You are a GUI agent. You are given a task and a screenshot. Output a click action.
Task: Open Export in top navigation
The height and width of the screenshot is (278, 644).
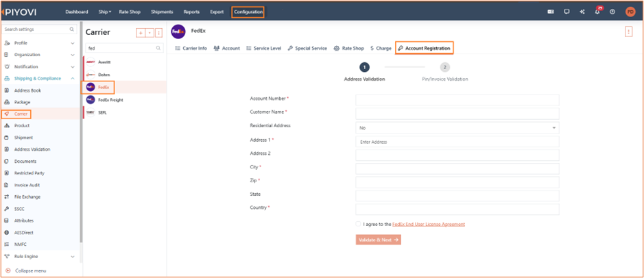[x=217, y=12]
